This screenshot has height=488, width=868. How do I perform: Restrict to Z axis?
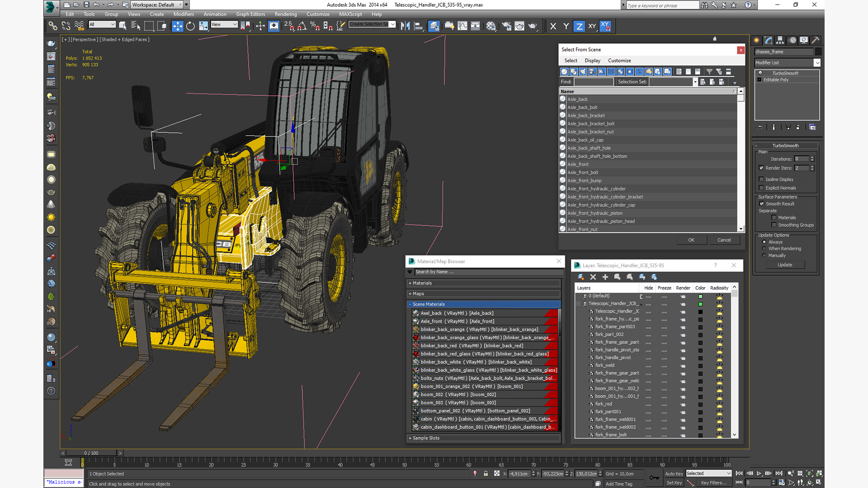pyautogui.click(x=579, y=26)
